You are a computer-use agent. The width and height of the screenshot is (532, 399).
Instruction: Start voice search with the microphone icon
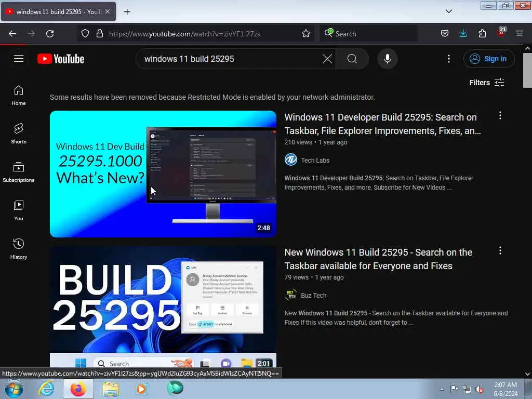[x=387, y=59]
